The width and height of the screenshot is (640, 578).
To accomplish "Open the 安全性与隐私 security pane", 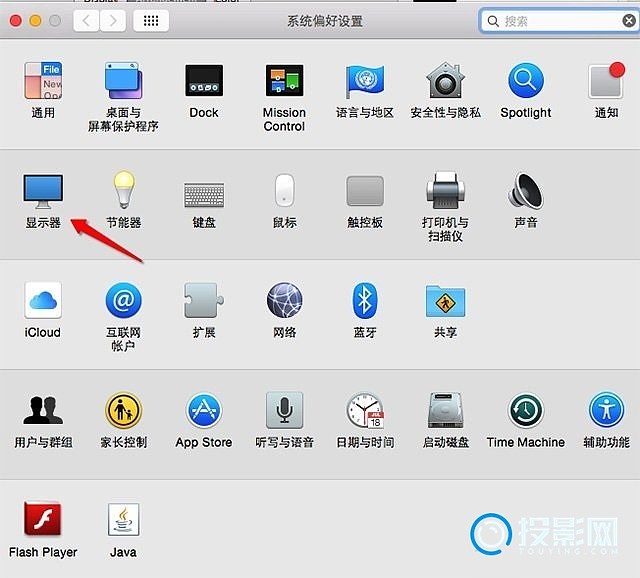I will 445,82.
